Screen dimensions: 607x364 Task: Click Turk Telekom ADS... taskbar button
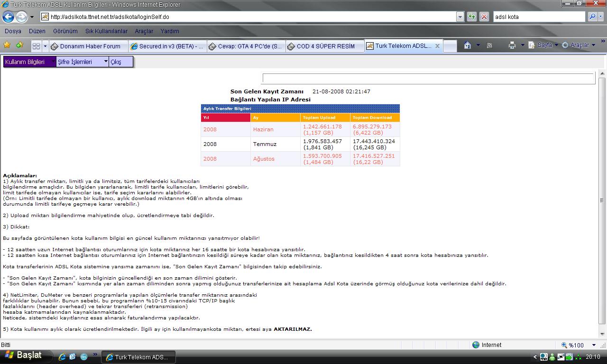[x=138, y=357]
